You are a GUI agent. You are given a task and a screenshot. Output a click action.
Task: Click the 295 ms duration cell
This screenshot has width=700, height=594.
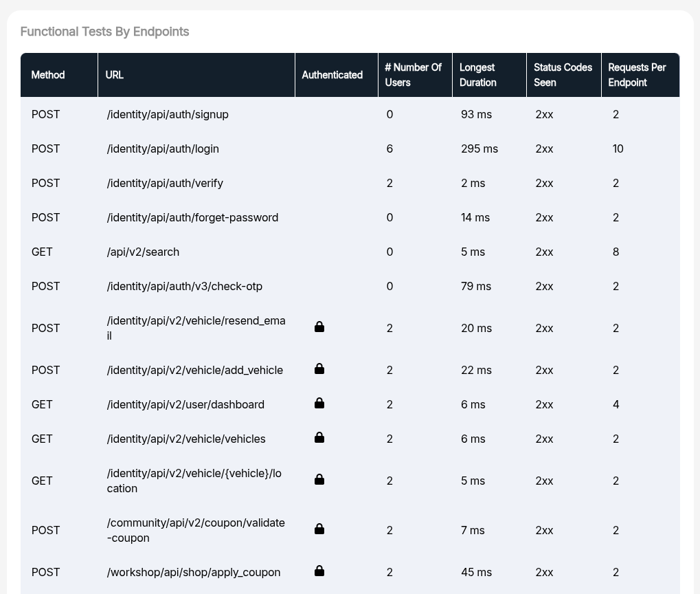pos(479,148)
